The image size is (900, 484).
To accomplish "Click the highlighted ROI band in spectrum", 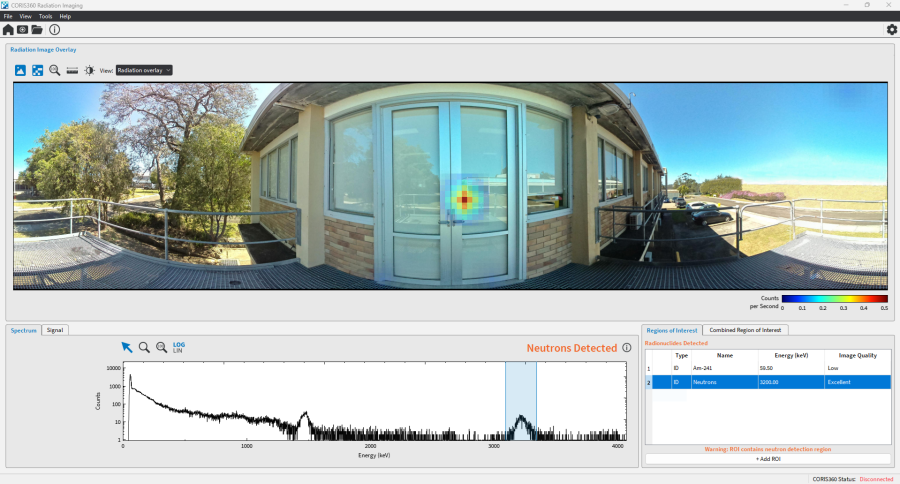I will point(521,401).
